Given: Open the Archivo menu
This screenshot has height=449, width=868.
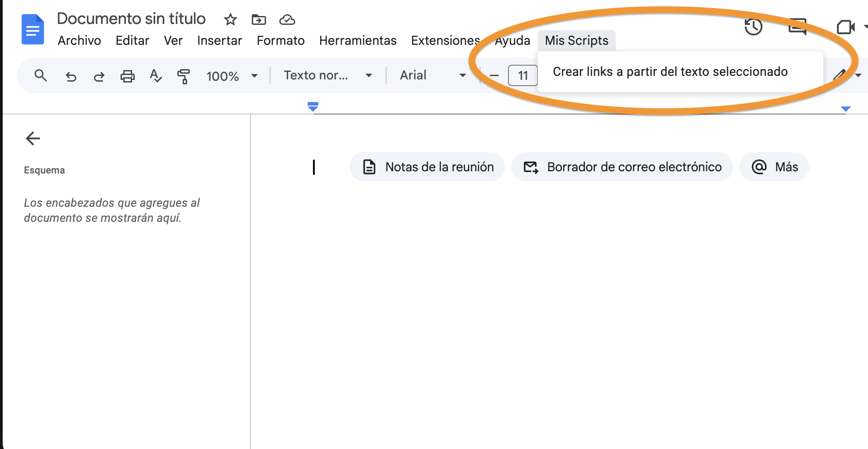Looking at the screenshot, I should [79, 40].
